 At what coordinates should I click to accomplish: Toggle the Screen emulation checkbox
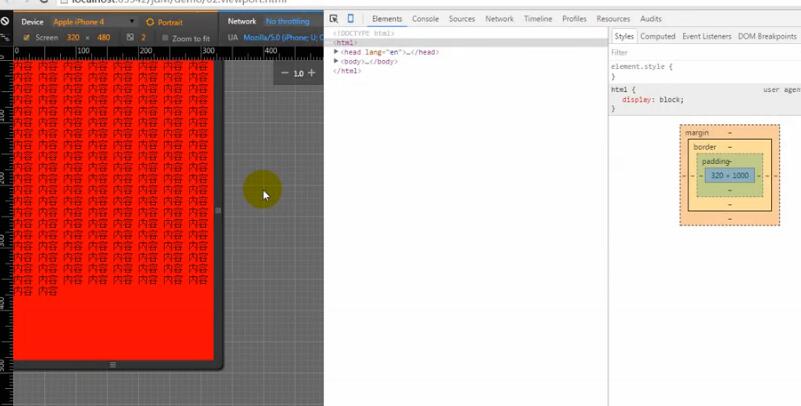click(27, 38)
